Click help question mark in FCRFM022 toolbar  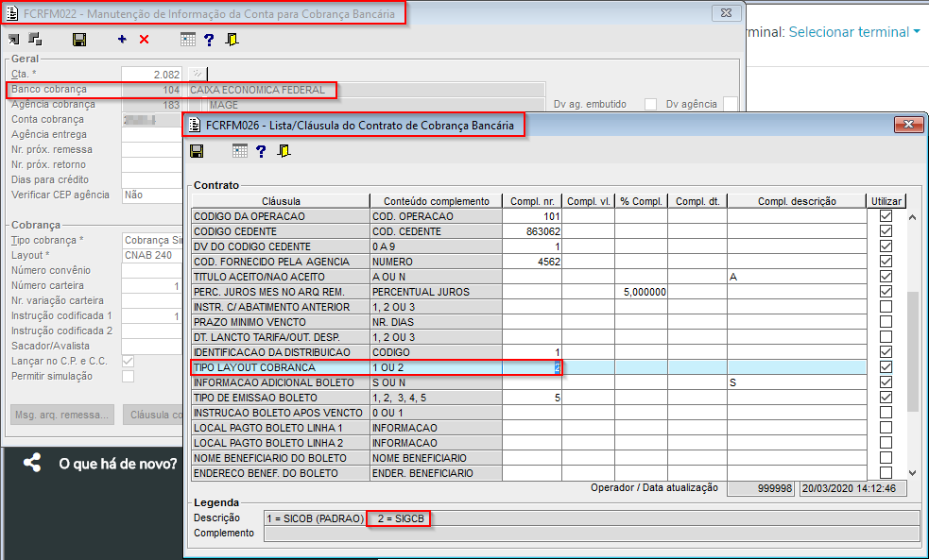click(209, 40)
